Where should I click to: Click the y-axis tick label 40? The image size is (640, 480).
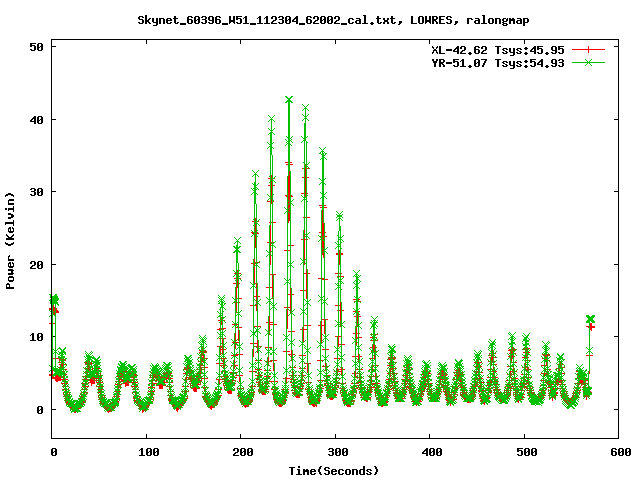(x=36, y=120)
